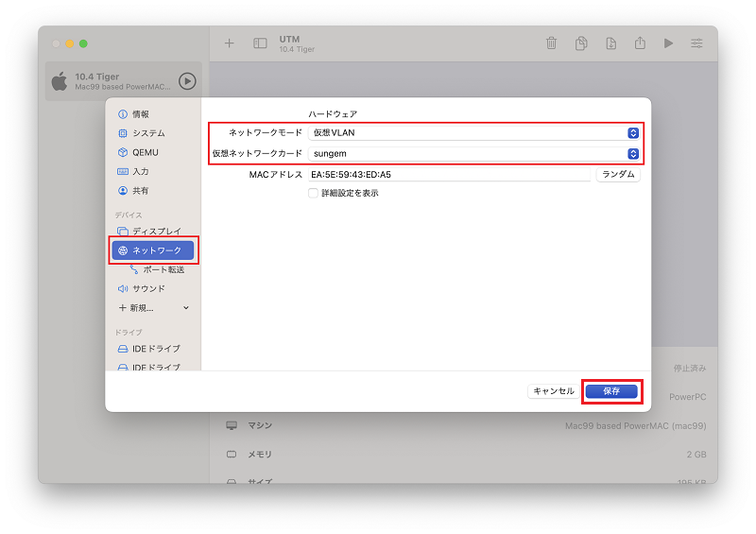Open the ポート転送 sub-item
Screen dimensions: 756x534
point(158,269)
